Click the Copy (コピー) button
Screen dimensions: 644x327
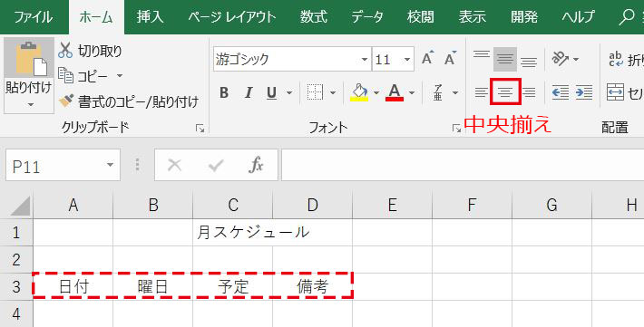[83, 76]
